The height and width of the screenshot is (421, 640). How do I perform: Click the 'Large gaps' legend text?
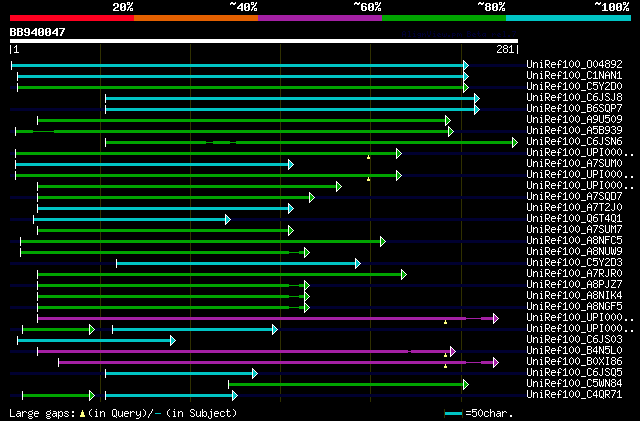pos(42,413)
